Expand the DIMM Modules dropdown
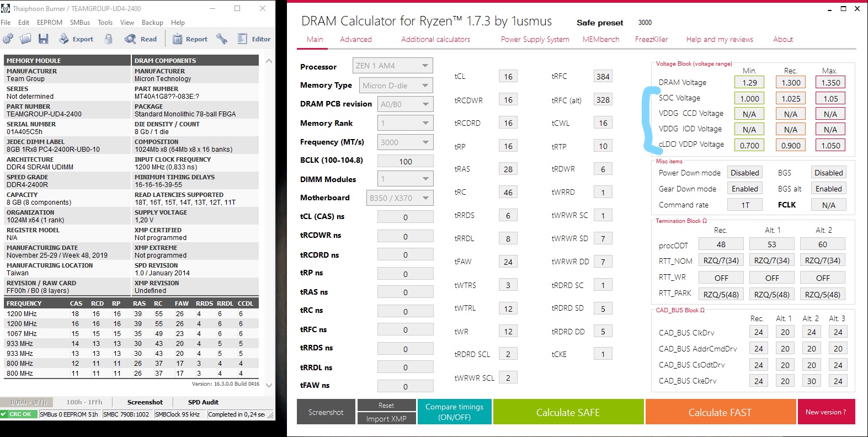The width and height of the screenshot is (868, 437). coord(405,179)
